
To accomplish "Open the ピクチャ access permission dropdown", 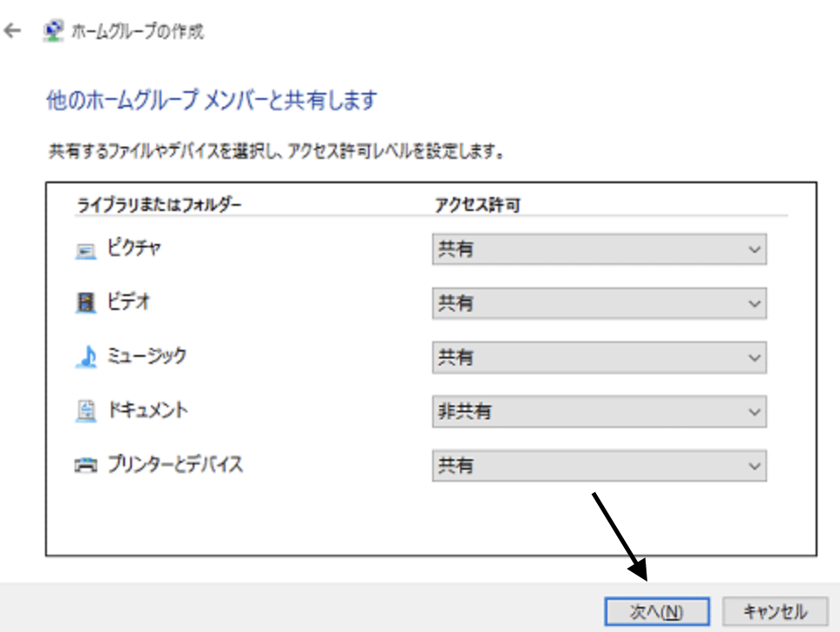I will click(x=599, y=250).
